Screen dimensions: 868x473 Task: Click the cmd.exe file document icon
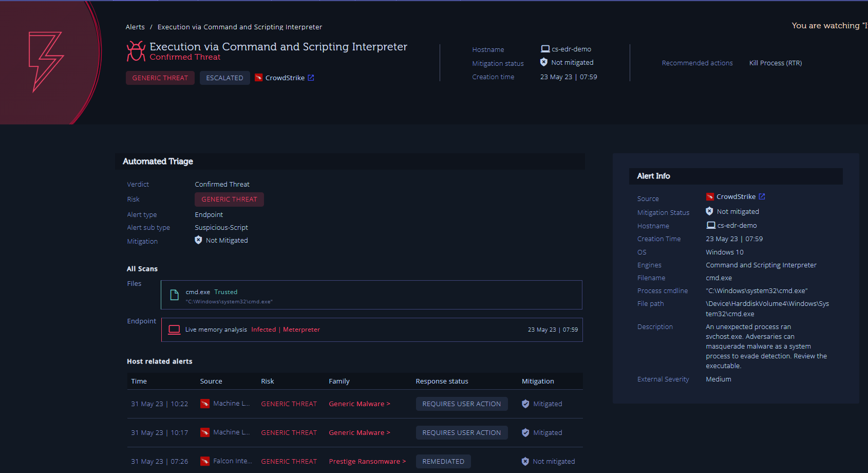tap(175, 295)
